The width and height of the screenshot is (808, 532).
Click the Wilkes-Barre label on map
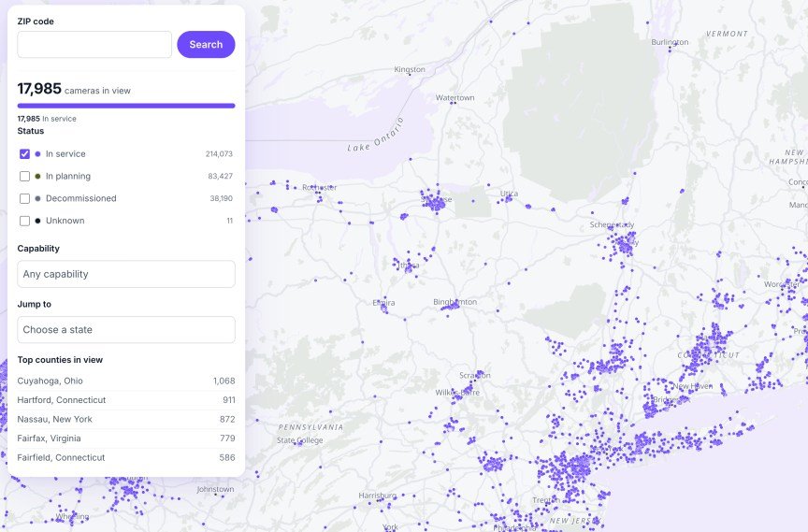tap(457, 393)
